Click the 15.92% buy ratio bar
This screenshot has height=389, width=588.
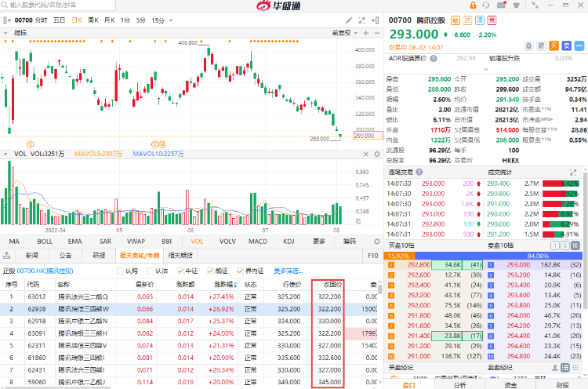click(399, 256)
